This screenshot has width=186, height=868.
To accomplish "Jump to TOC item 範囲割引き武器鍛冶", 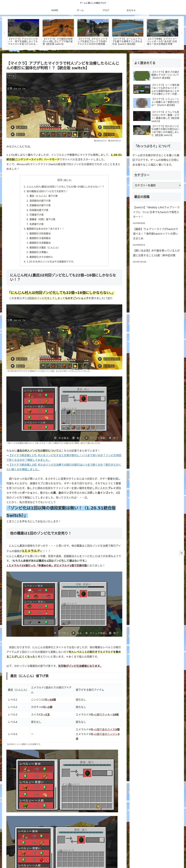I will point(40,243).
